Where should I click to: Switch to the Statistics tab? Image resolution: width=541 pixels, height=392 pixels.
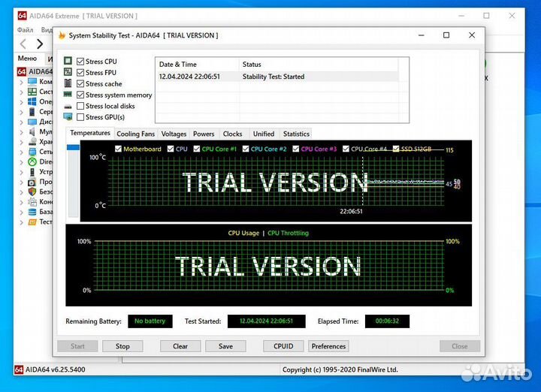click(296, 134)
